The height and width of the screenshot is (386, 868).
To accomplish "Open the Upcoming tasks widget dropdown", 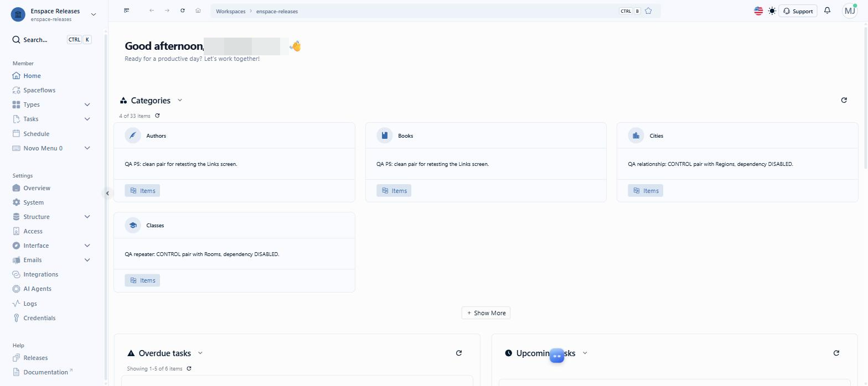I will click(585, 353).
